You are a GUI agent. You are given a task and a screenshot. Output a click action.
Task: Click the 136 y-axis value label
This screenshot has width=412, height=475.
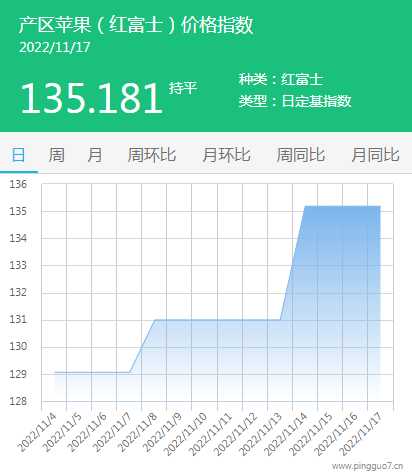(x=18, y=184)
